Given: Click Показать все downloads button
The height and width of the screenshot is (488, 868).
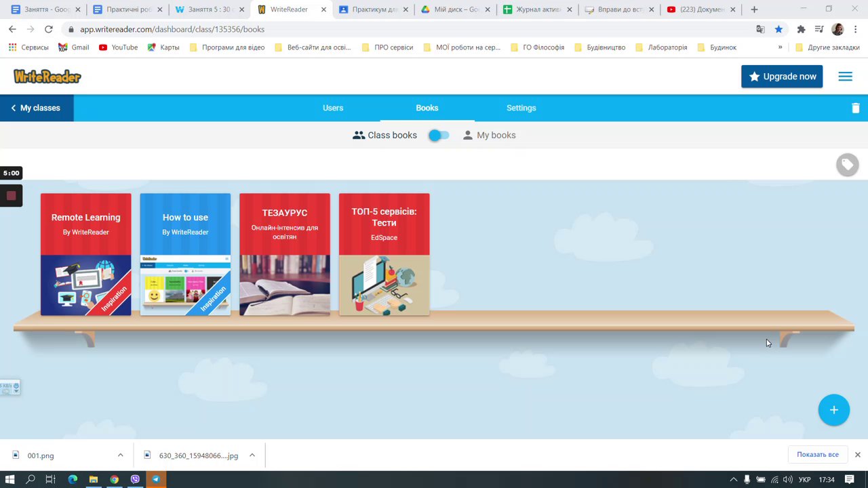Looking at the screenshot, I should 818,455.
